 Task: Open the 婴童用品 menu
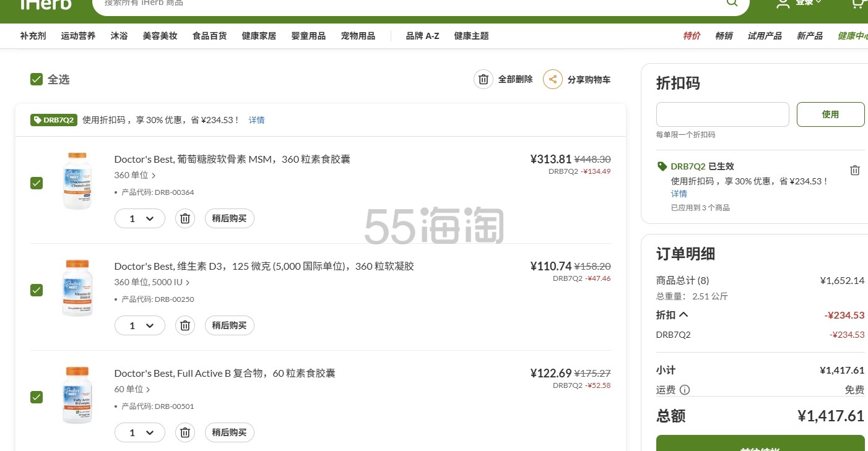[x=308, y=36]
